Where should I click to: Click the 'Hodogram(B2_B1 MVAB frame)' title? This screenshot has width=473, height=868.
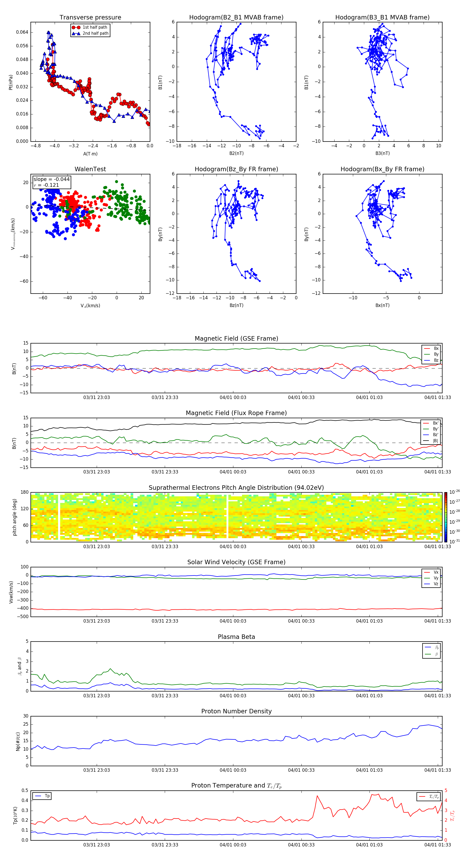(x=236, y=17)
